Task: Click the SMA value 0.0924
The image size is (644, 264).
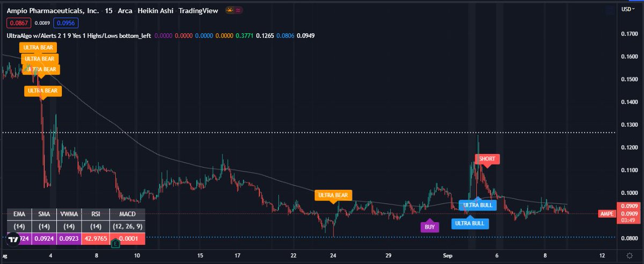Action: pyautogui.click(x=44, y=239)
